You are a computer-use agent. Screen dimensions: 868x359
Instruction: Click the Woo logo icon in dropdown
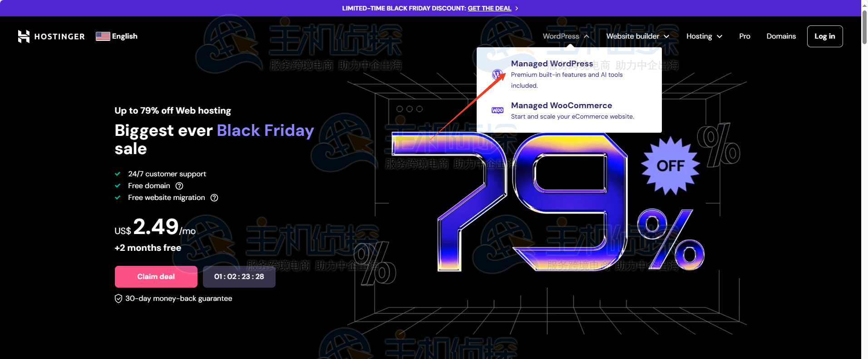[498, 110]
